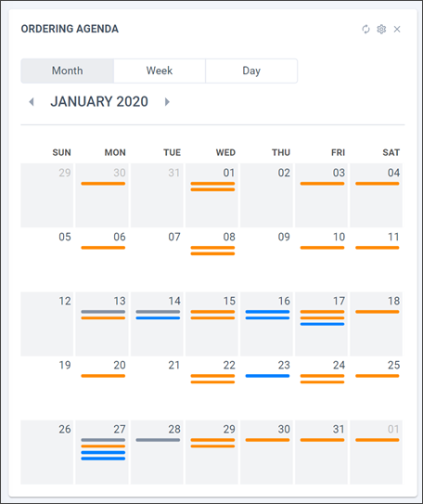Select January 17 calendar cell
This screenshot has width=423, height=504.
coord(321,324)
